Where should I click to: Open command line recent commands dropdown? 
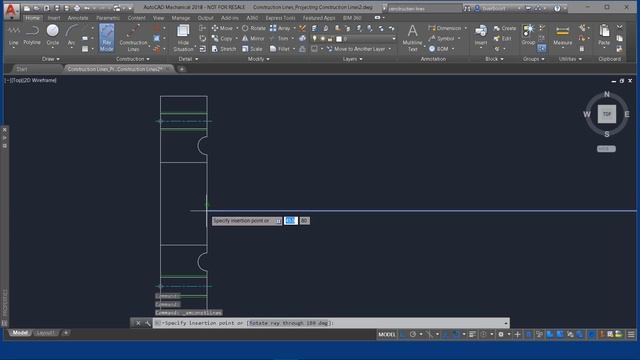(506, 323)
